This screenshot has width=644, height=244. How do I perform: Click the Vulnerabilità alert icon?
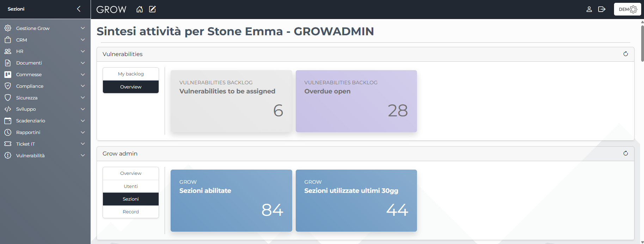coord(8,155)
